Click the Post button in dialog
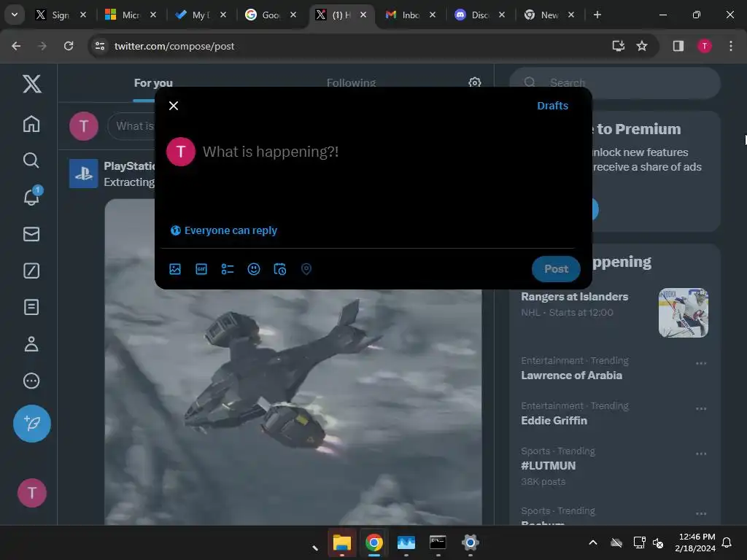The width and height of the screenshot is (747, 560). tap(556, 269)
